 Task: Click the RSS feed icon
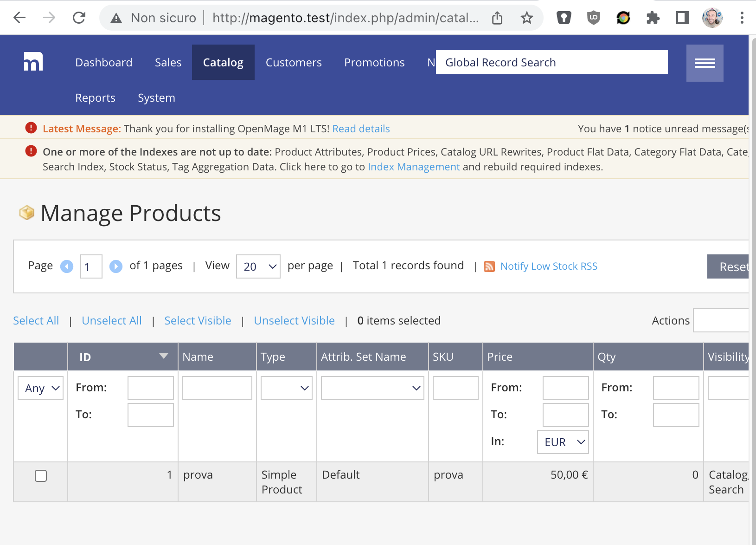tap(489, 266)
